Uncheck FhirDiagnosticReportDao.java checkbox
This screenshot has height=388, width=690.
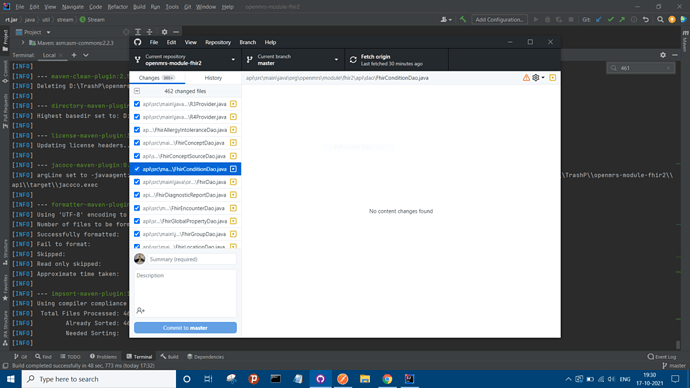click(x=137, y=195)
